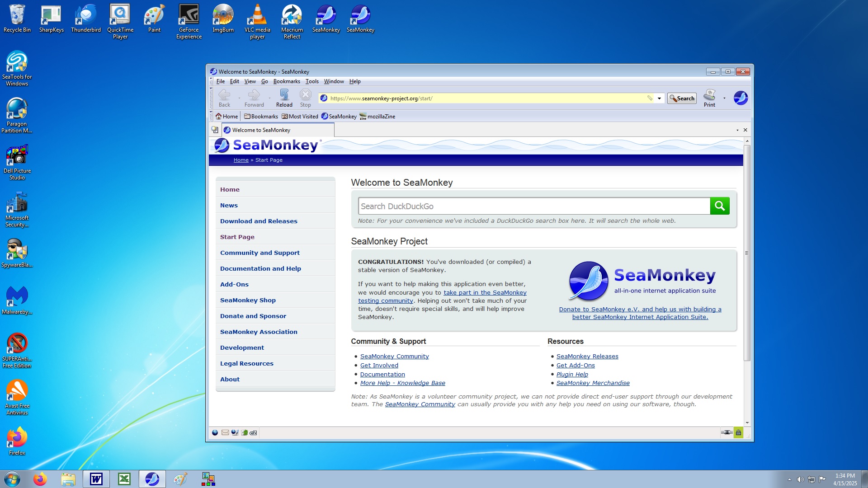Click the tag icon in the URL bar
Image resolution: width=868 pixels, height=488 pixels.
[650, 98]
